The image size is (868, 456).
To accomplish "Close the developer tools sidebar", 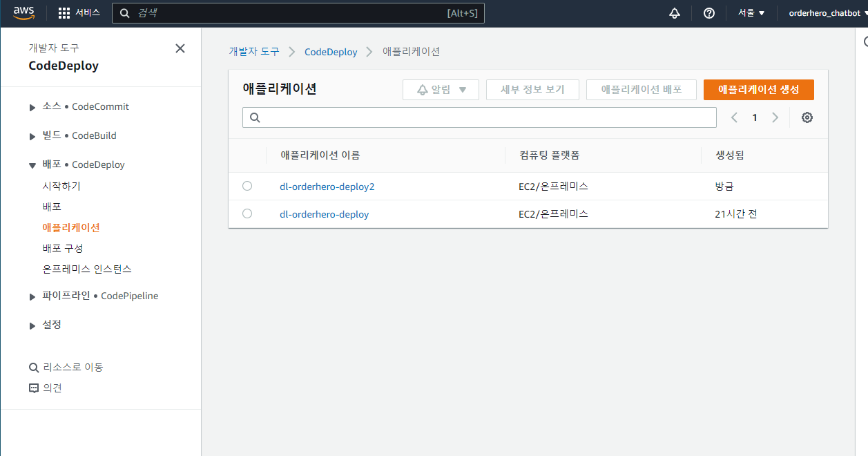I will 180,48.
